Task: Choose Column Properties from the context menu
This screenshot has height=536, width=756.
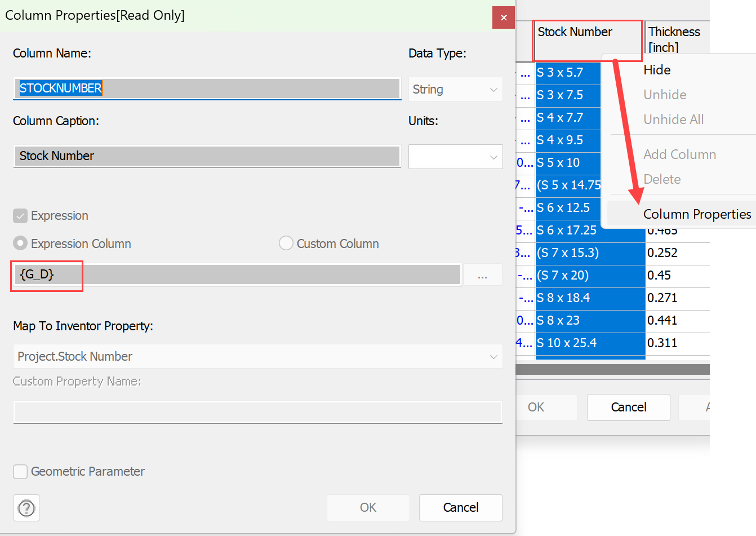Action: (x=697, y=214)
